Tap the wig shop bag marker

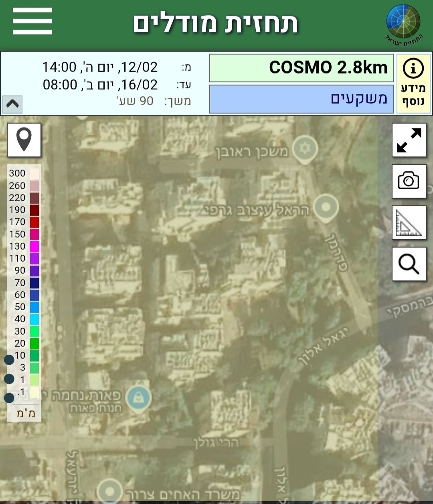tap(138, 398)
